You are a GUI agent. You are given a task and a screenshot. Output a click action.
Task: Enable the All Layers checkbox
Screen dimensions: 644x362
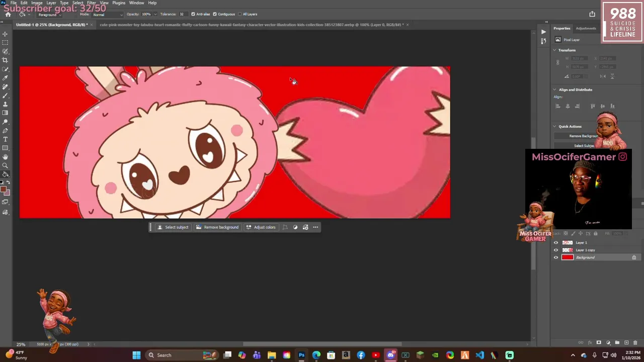tap(239, 14)
